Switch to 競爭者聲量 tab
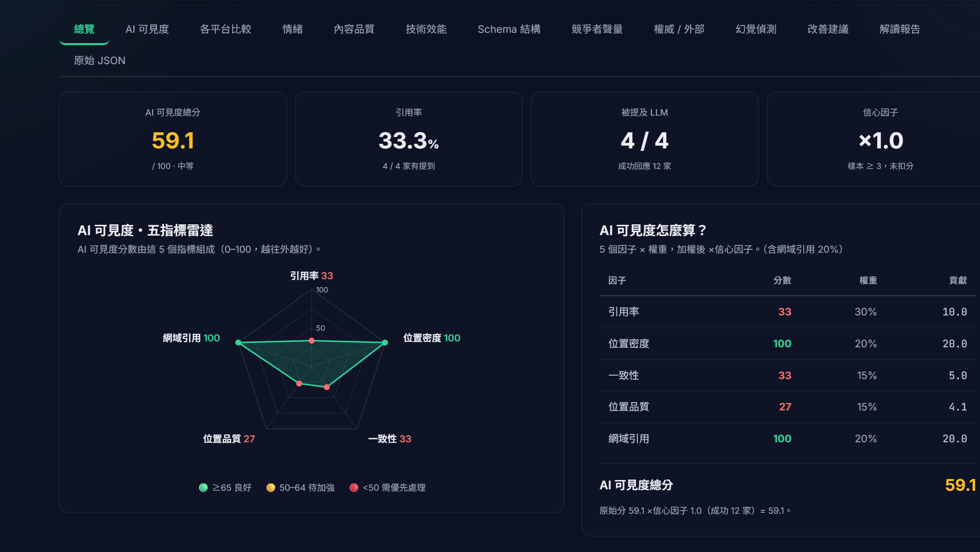The width and height of the screenshot is (980, 552). [597, 29]
